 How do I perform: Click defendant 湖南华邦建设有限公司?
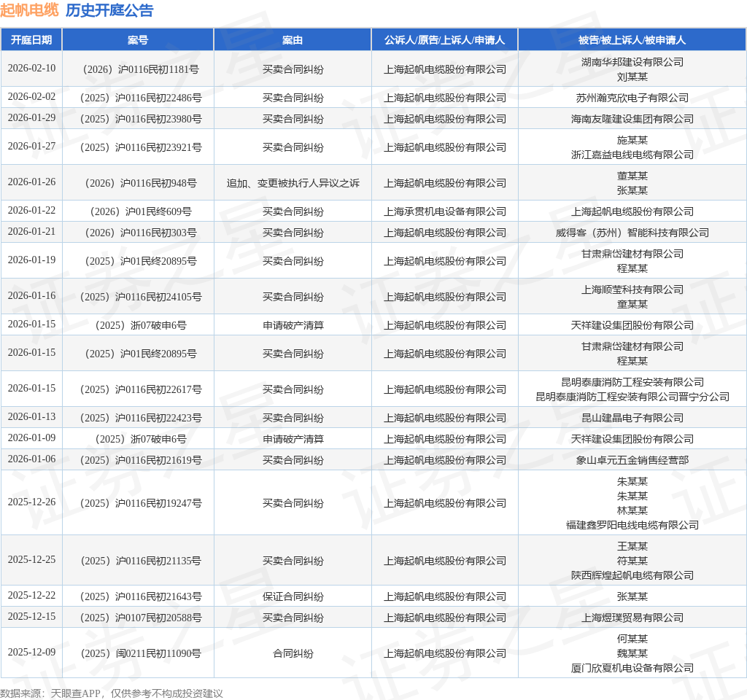tap(632, 62)
